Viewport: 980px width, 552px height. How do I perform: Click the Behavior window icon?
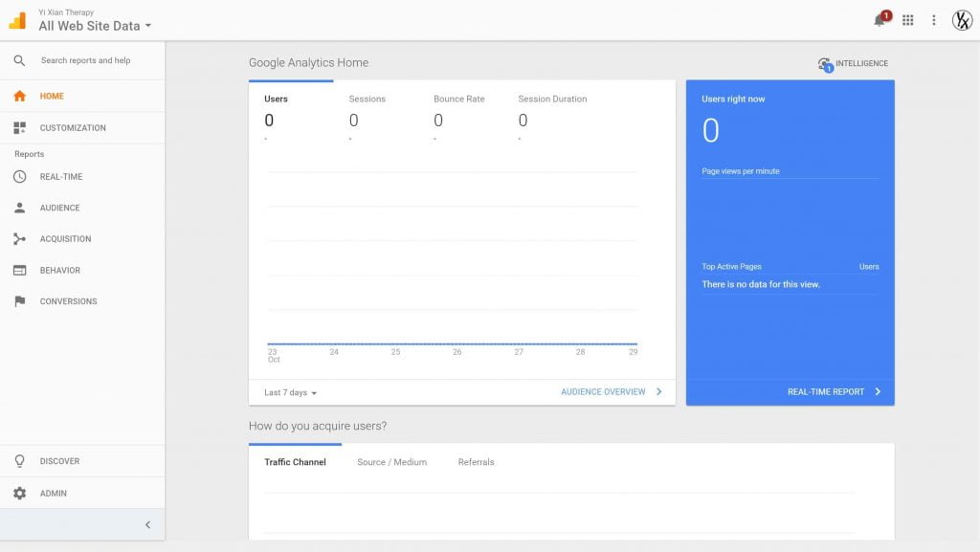19,271
